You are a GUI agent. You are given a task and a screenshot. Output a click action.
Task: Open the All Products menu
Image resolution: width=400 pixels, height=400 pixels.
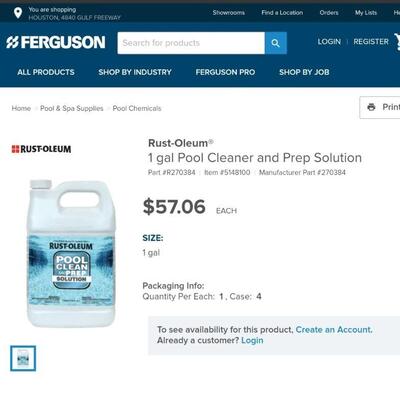(46, 72)
